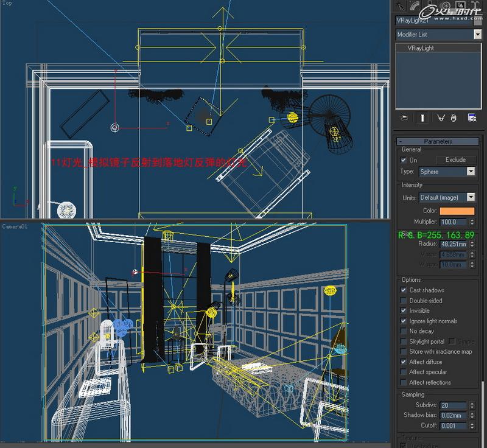Enable Affect specular checkbox

(x=404, y=372)
